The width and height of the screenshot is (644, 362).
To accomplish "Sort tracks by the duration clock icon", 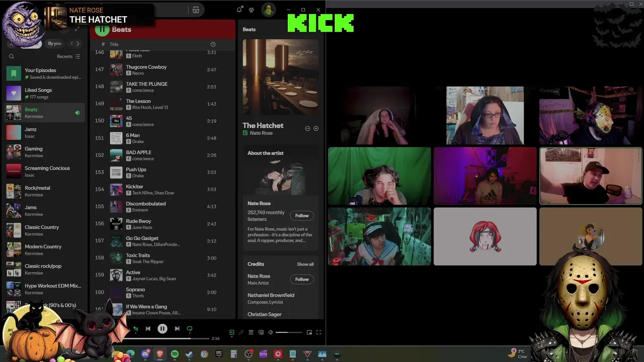I will click(x=213, y=44).
